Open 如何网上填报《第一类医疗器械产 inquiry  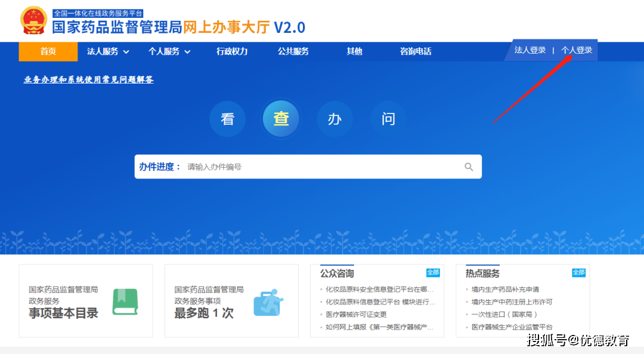379,327
